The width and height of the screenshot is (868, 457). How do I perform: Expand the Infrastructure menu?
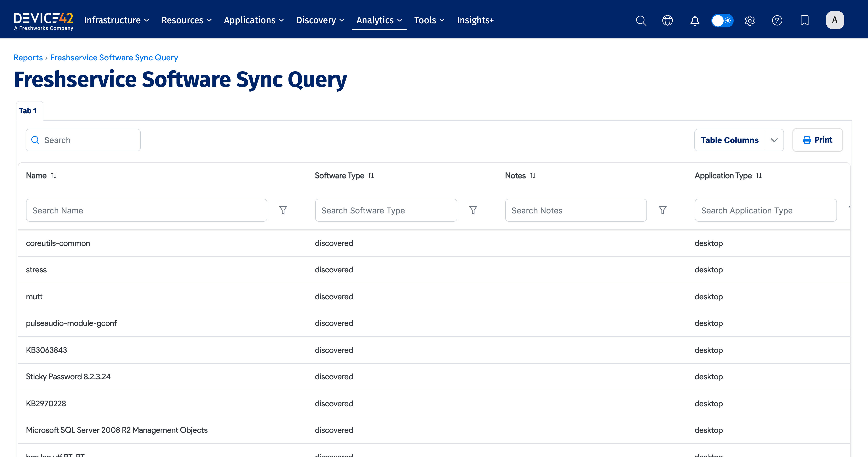pyautogui.click(x=116, y=20)
